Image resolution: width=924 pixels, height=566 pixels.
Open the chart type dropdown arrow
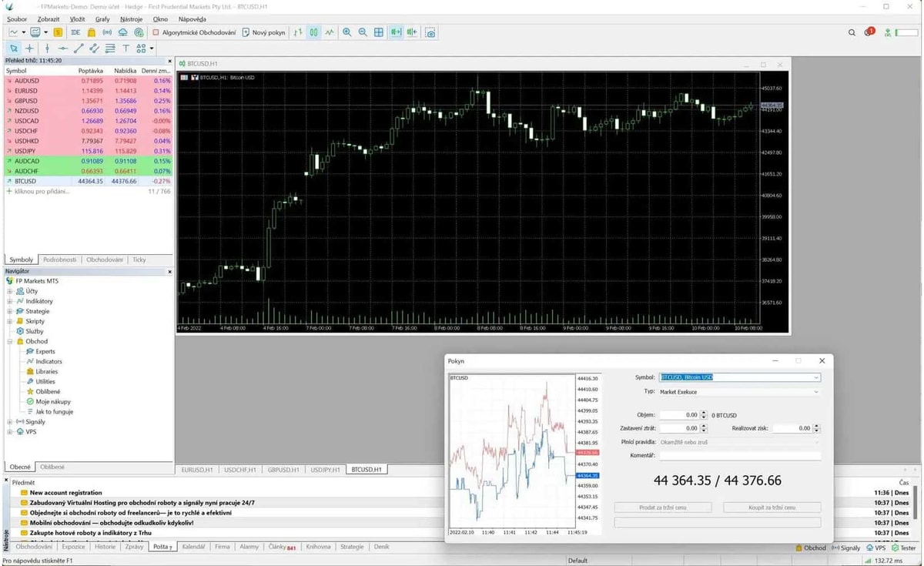click(x=24, y=32)
